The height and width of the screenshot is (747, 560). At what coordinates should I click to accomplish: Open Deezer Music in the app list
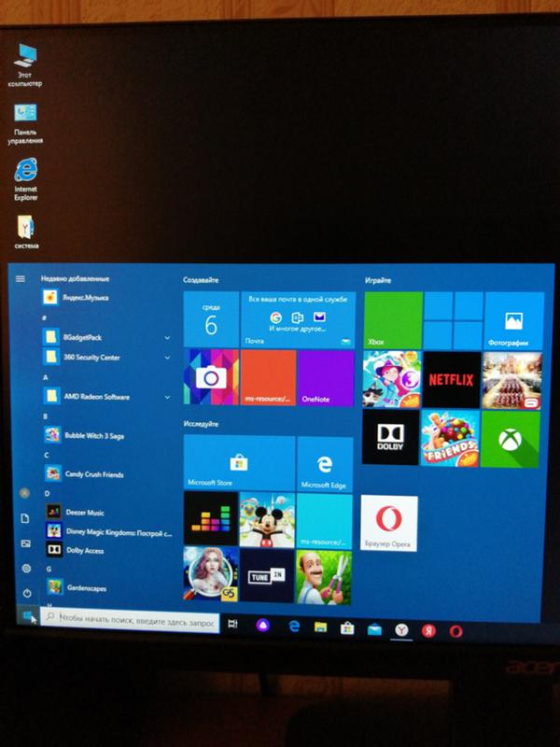pyautogui.click(x=107, y=512)
